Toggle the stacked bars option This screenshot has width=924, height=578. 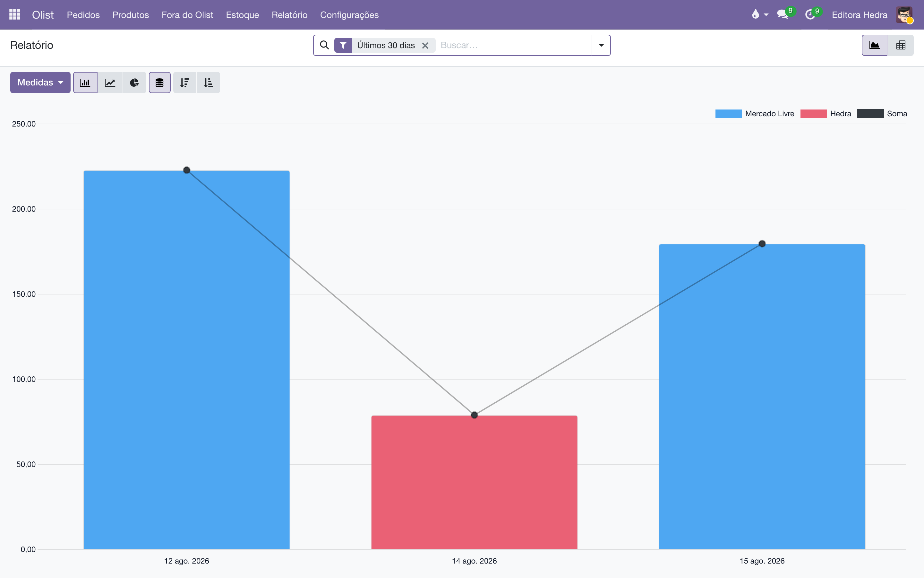159,83
